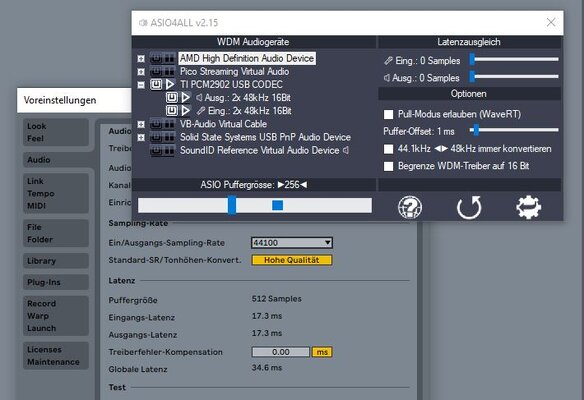Toggle power button for AMD High Definition Audio Device
This screenshot has height=400, width=584.
click(156, 58)
